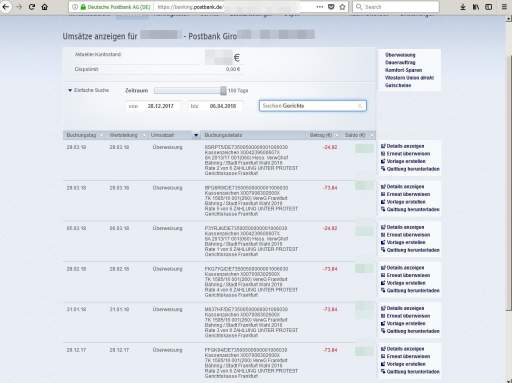Click inside the browser Search box
Image resolution: width=512 pixels, height=383 pixels.
click(396, 7)
